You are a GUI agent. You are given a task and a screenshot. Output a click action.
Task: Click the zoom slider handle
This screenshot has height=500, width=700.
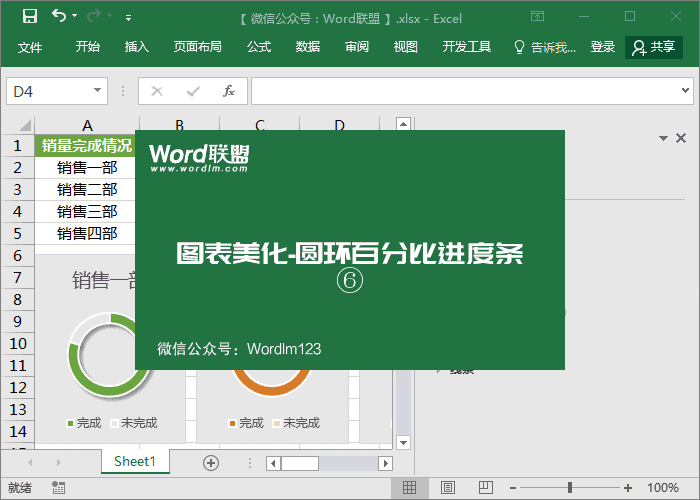coord(570,488)
